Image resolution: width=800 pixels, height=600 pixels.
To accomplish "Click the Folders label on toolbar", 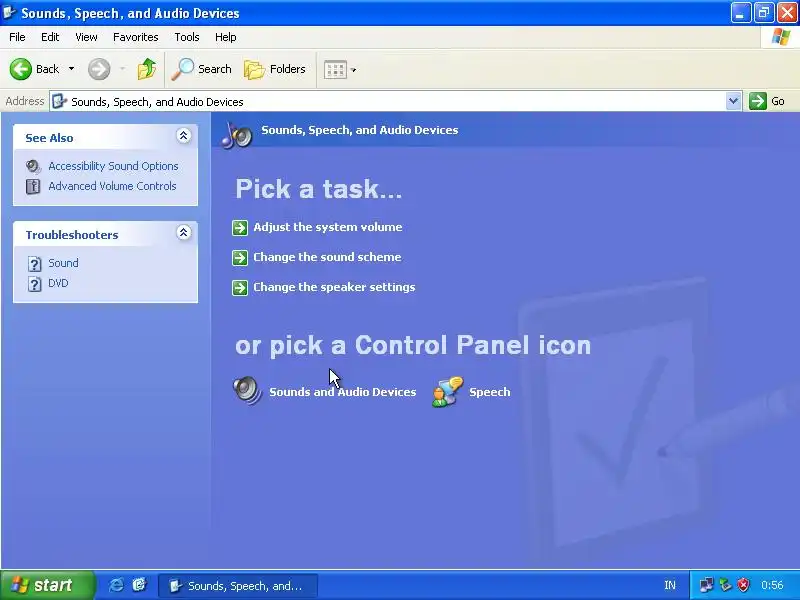I will 288,69.
